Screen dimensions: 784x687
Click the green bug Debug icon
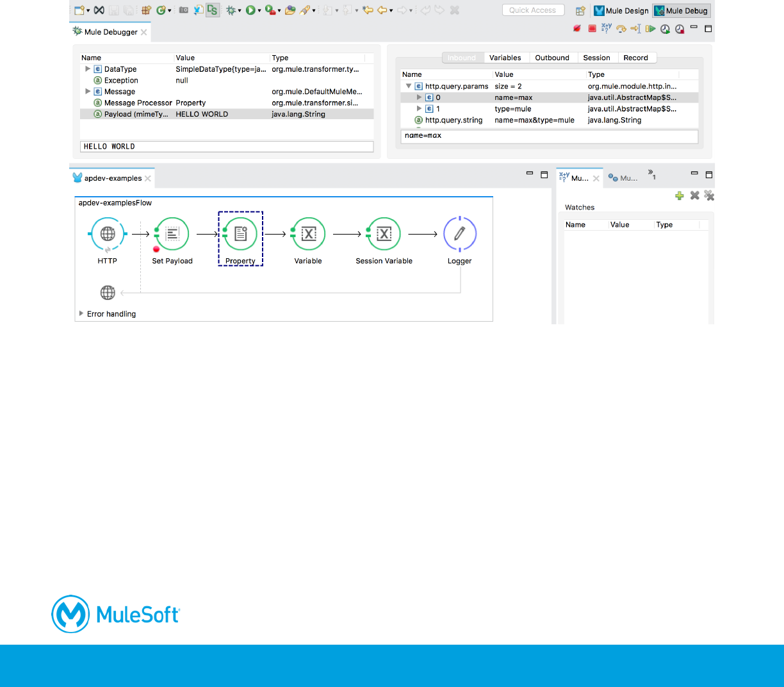(231, 10)
